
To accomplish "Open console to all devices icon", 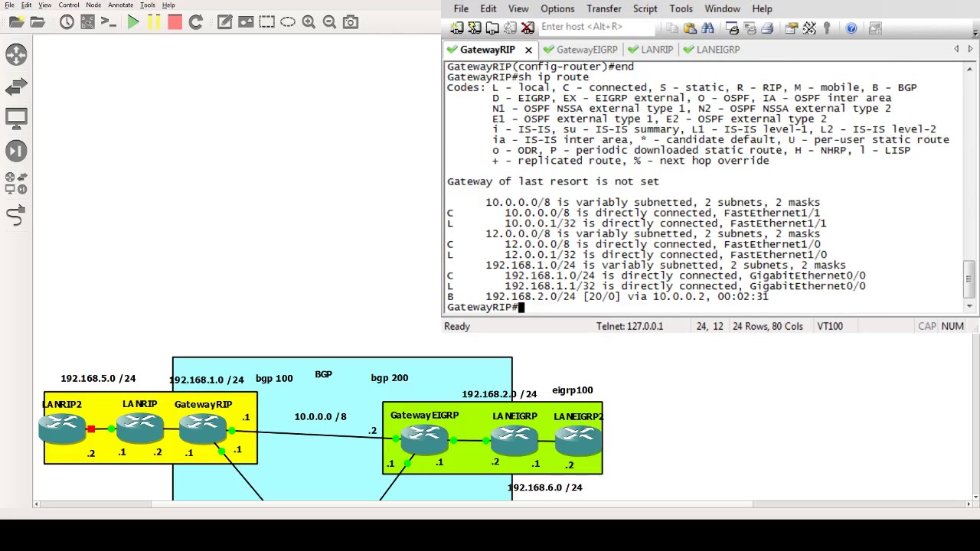I will tap(108, 22).
